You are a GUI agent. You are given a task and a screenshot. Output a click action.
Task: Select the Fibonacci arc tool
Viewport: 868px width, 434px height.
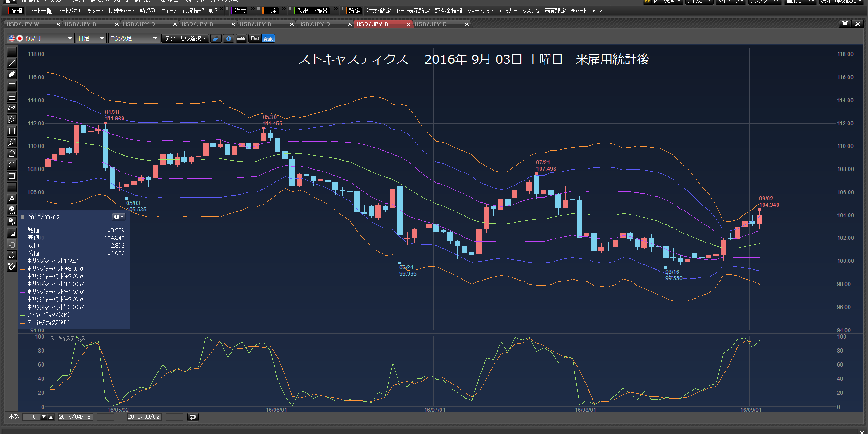pyautogui.click(x=12, y=108)
